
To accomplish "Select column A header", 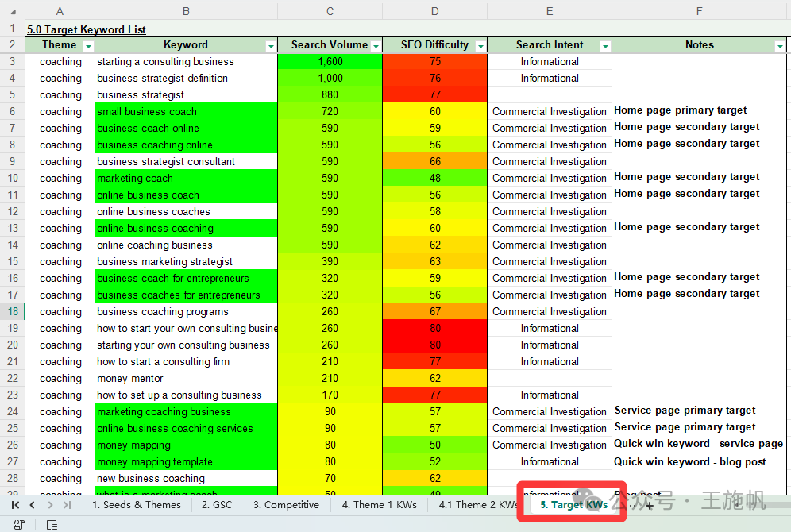I will (x=60, y=11).
